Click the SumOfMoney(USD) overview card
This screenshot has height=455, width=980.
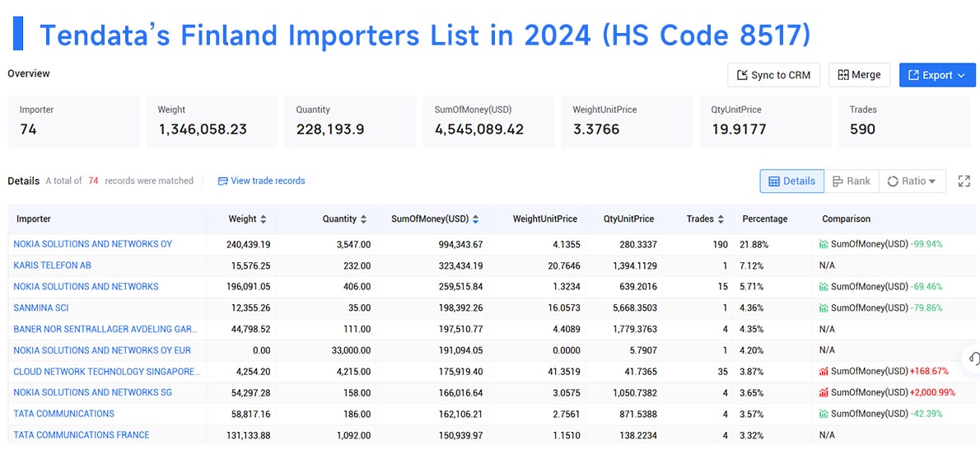coord(488,121)
